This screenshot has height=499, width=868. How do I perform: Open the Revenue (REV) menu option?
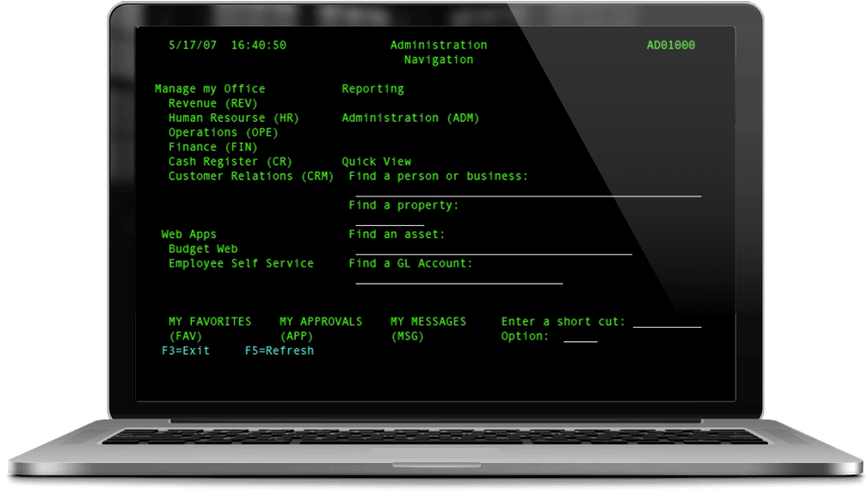click(x=213, y=103)
